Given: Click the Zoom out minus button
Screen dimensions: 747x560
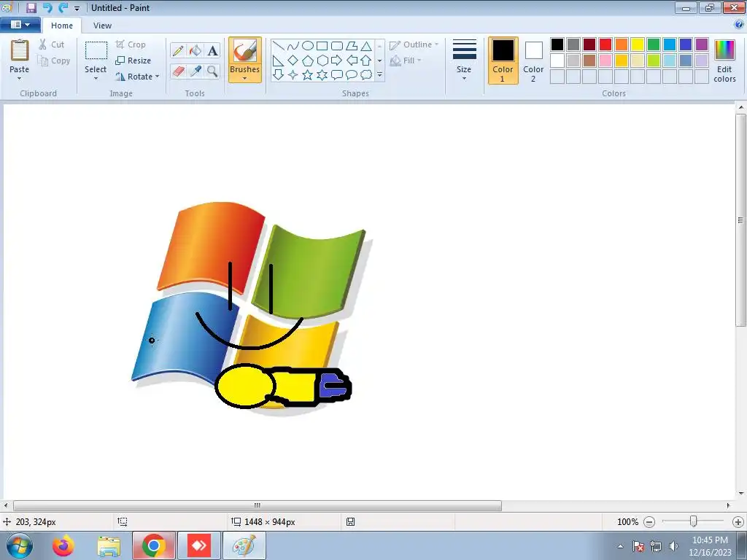Looking at the screenshot, I should click(x=649, y=522).
